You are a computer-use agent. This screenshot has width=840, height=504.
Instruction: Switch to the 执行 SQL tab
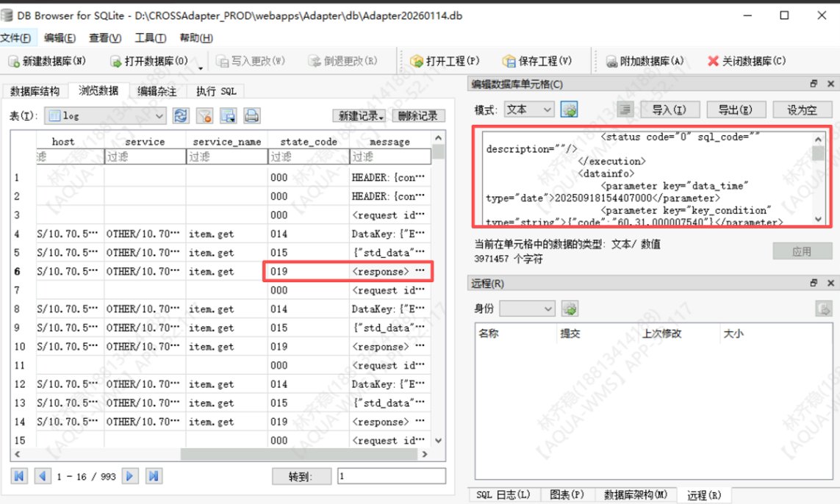tap(215, 91)
